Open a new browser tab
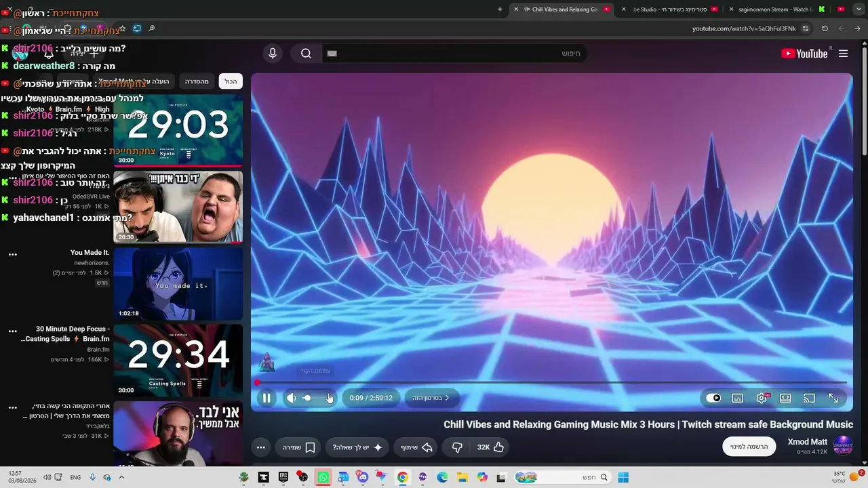 (500, 9)
